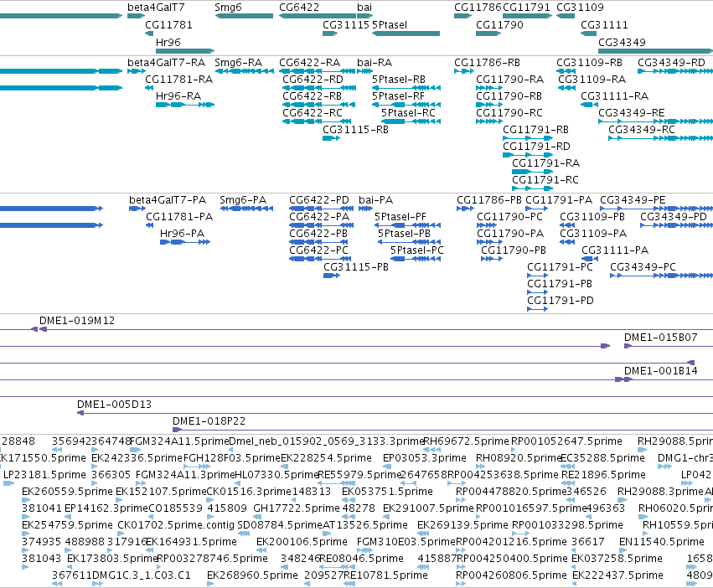Select transcript label CG31109-RB

589,62
